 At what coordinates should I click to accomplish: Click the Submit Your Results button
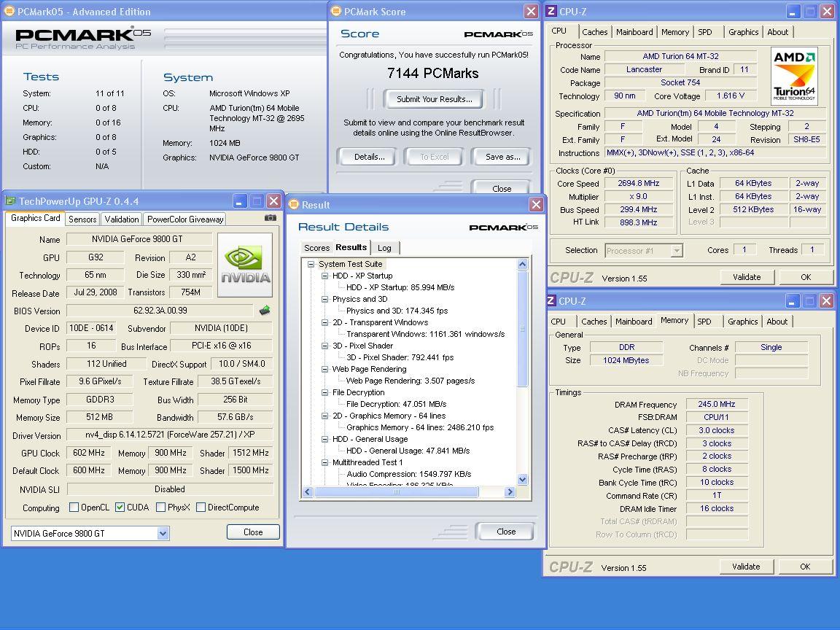click(435, 99)
